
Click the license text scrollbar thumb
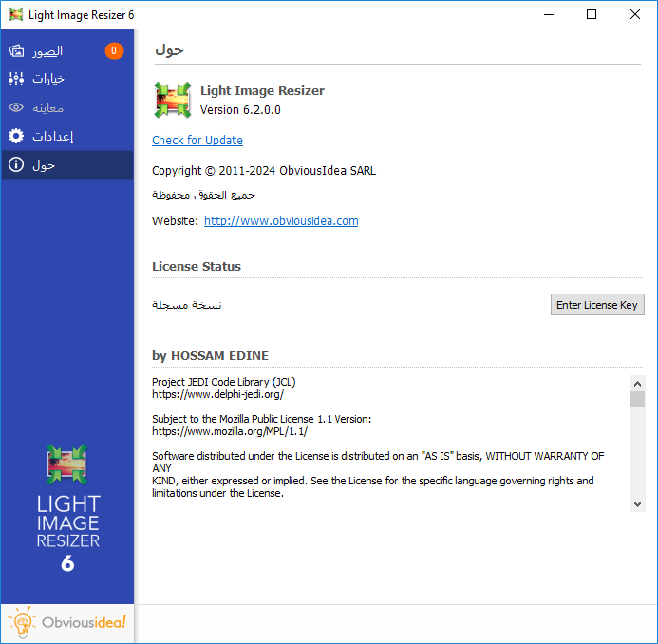tap(637, 399)
